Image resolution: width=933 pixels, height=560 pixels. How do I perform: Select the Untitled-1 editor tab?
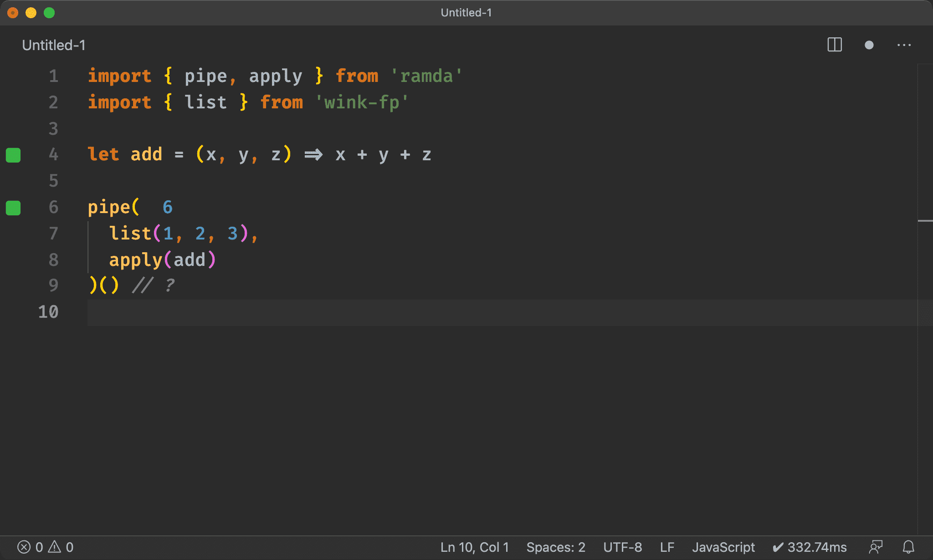pos(54,45)
